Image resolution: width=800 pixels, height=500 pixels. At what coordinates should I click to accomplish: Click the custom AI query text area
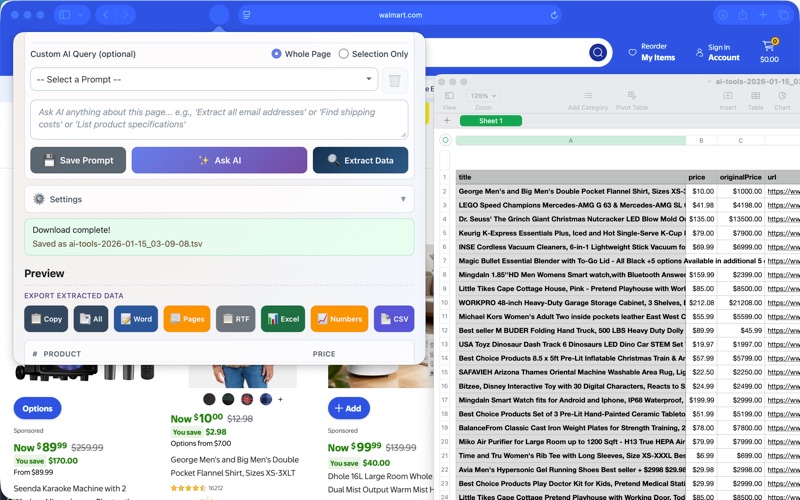click(219, 119)
